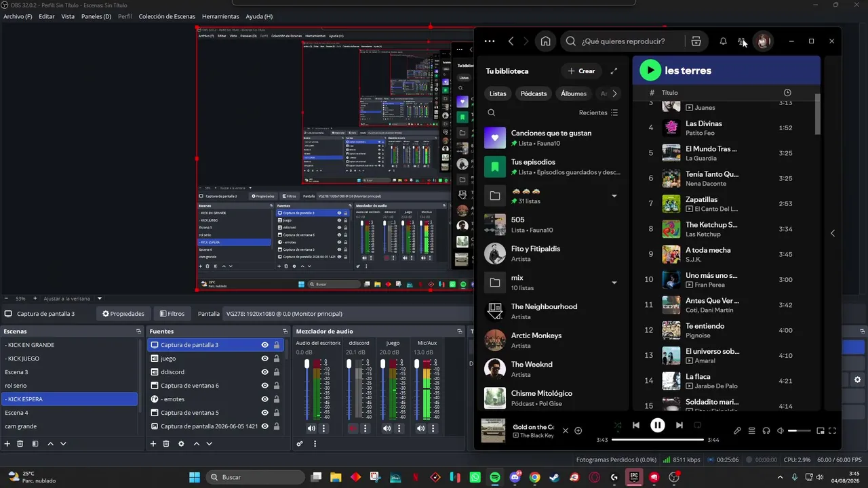Image resolution: width=868 pixels, height=488 pixels.
Task: Select the 'cam grande' scene
Action: pyautogui.click(x=68, y=426)
